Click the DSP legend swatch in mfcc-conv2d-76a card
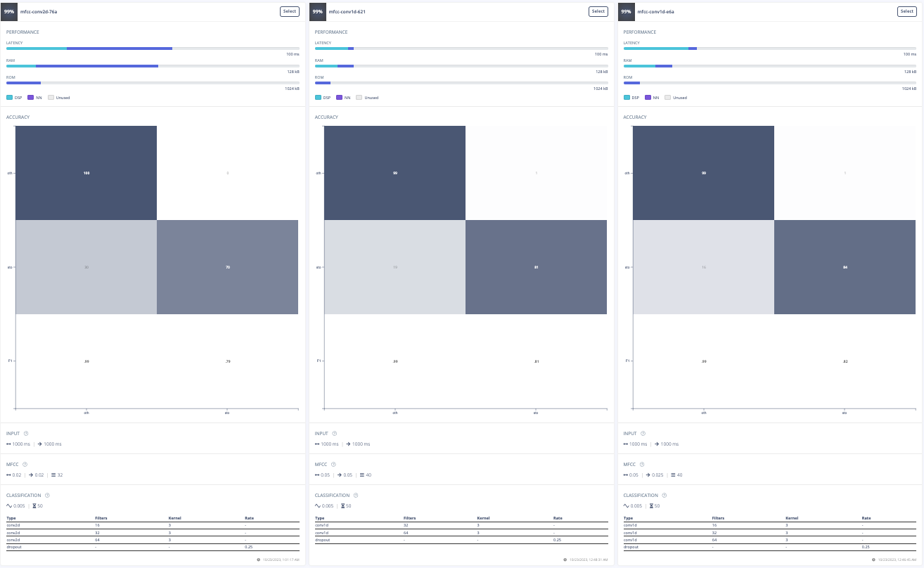 10,98
